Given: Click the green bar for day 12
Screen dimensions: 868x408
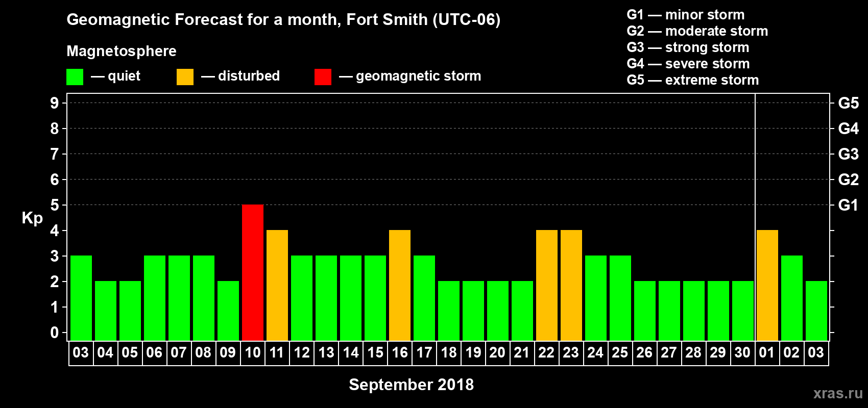Looking at the screenshot, I should click(302, 298).
